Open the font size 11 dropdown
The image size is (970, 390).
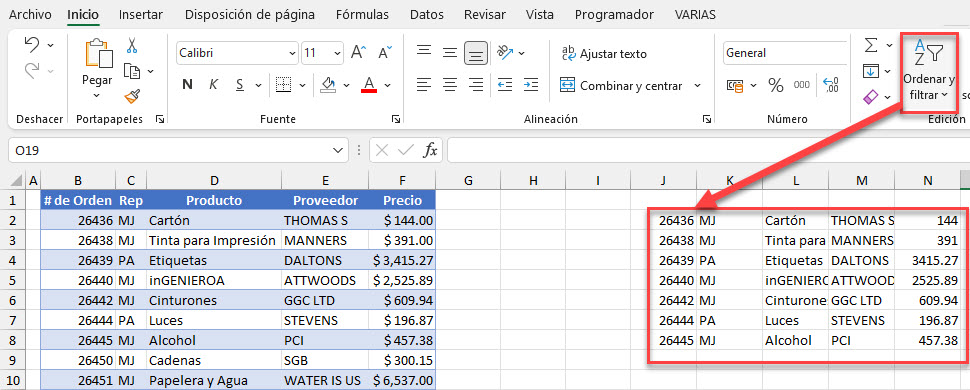338,53
